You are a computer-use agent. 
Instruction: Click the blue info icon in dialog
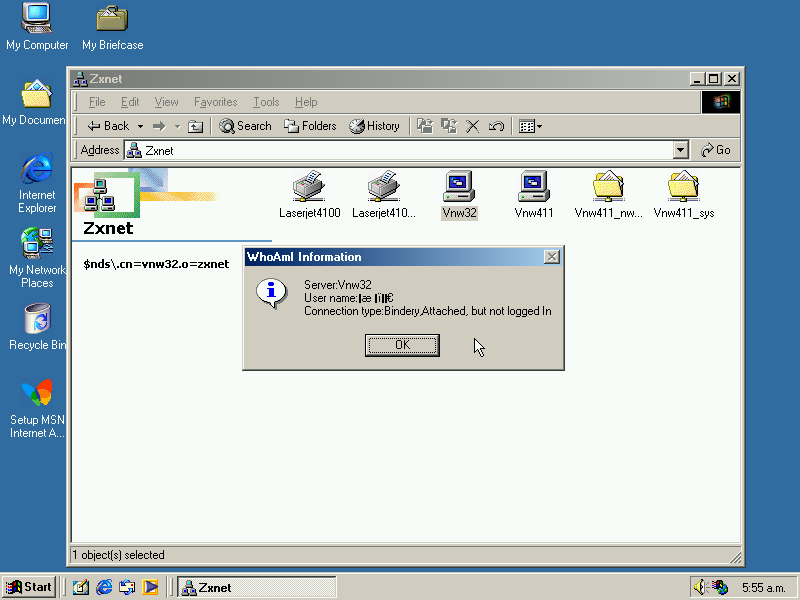[x=271, y=293]
